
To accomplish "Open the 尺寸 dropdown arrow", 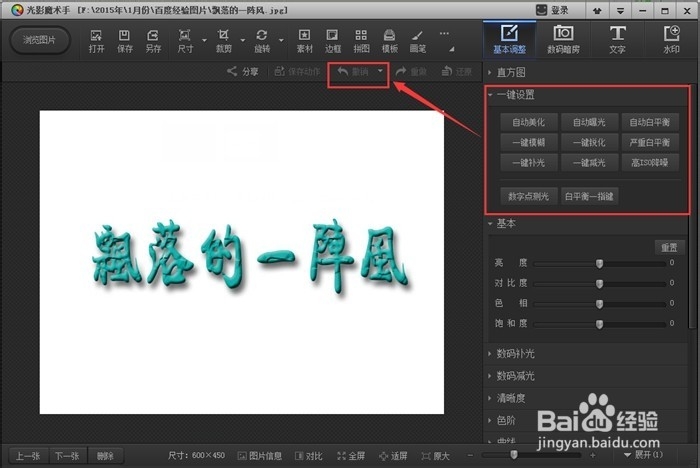I will pos(204,41).
